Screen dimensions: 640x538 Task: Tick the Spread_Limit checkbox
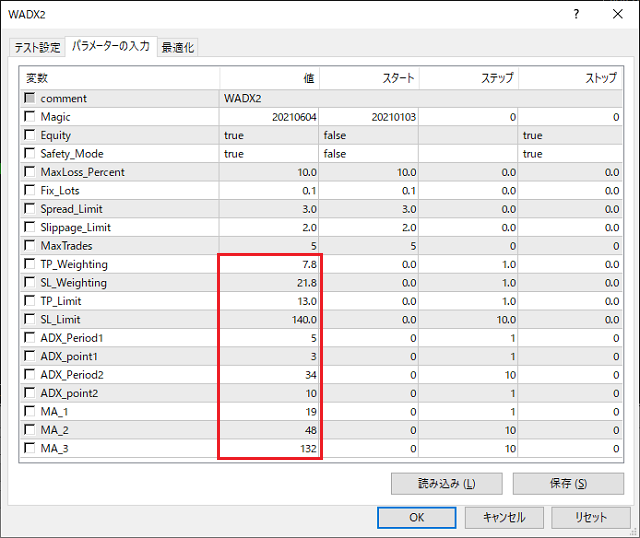(x=30, y=209)
